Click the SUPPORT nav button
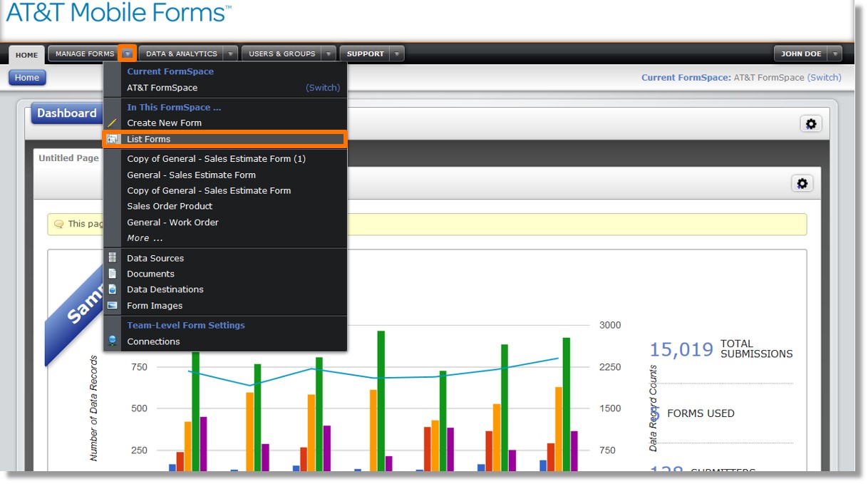The image size is (868, 484). click(x=366, y=53)
